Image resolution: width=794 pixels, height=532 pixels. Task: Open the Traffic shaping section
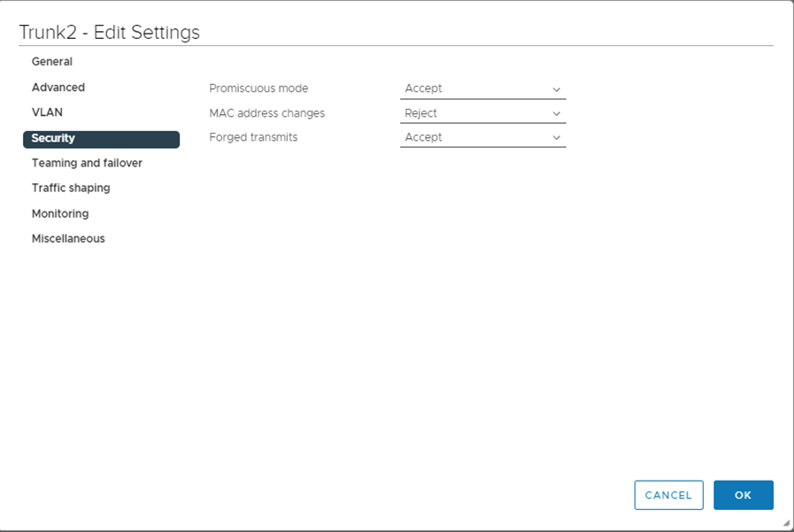[71, 189]
